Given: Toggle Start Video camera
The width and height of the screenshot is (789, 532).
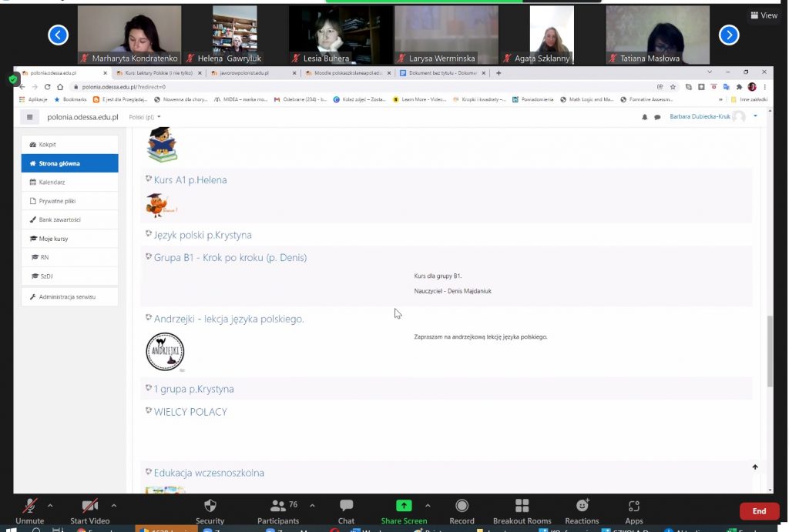Looking at the screenshot, I should tap(90, 506).
